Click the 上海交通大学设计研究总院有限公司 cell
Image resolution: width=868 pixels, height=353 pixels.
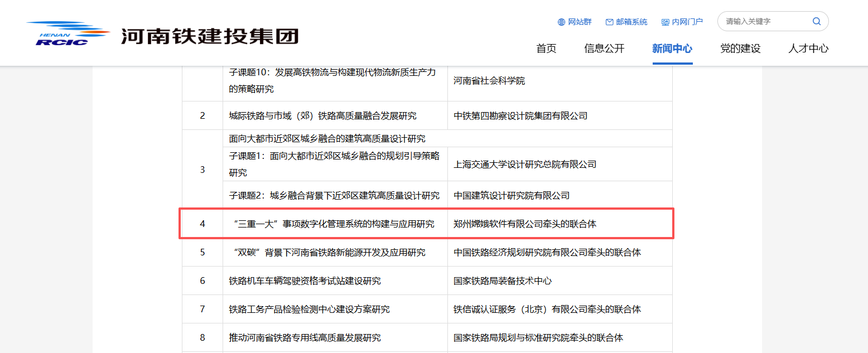click(525, 164)
